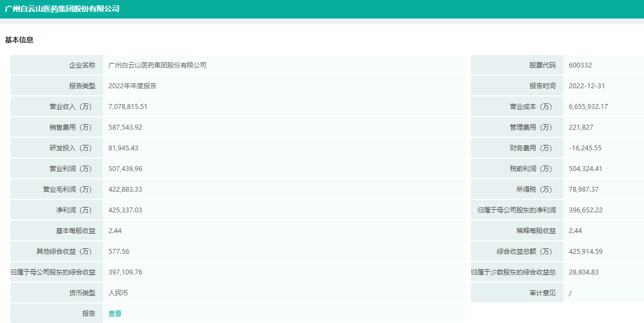
Task: Click the 股票代码 label
Action: click(543, 65)
